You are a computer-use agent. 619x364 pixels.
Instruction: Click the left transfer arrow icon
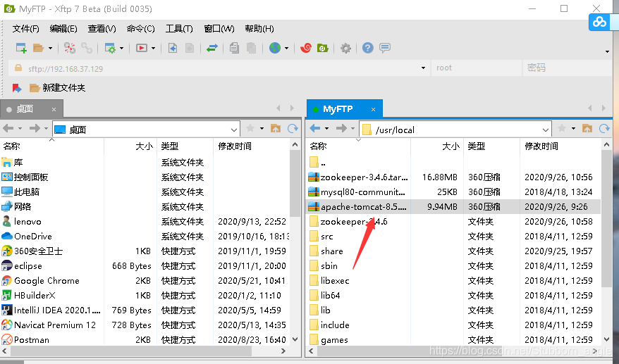click(x=173, y=48)
